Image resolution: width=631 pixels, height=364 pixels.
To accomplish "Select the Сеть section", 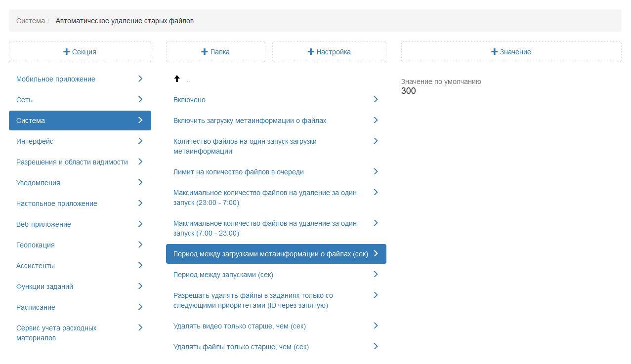I will [x=25, y=100].
